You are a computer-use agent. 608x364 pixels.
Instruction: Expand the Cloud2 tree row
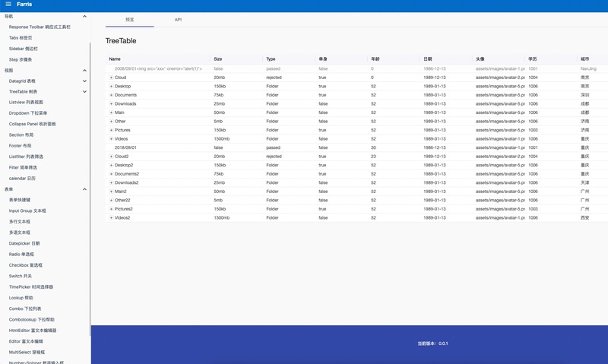(x=111, y=157)
